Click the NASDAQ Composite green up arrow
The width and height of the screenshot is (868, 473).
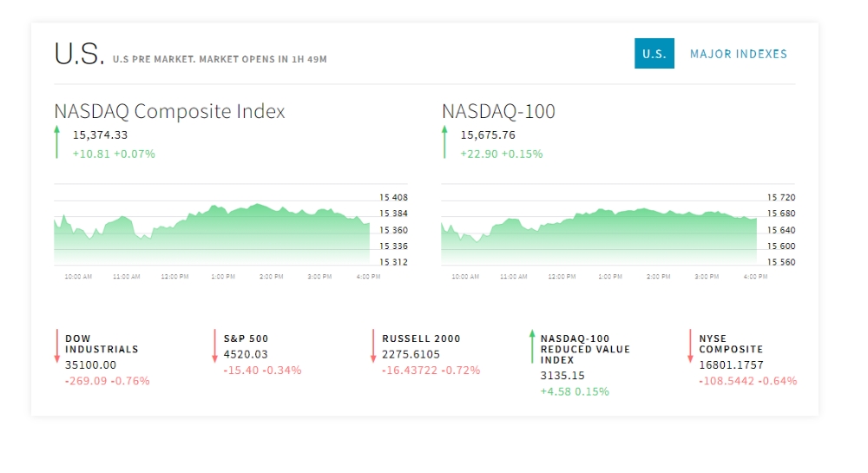pyautogui.click(x=57, y=142)
